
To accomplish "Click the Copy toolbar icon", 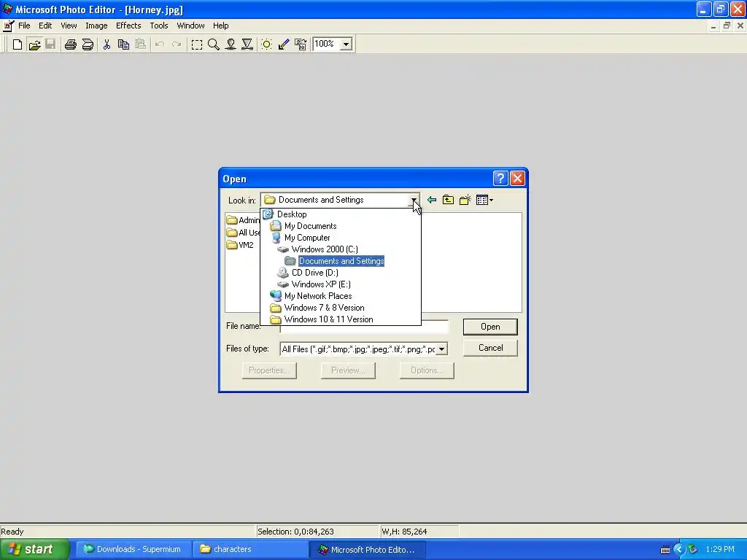I will pos(123,44).
